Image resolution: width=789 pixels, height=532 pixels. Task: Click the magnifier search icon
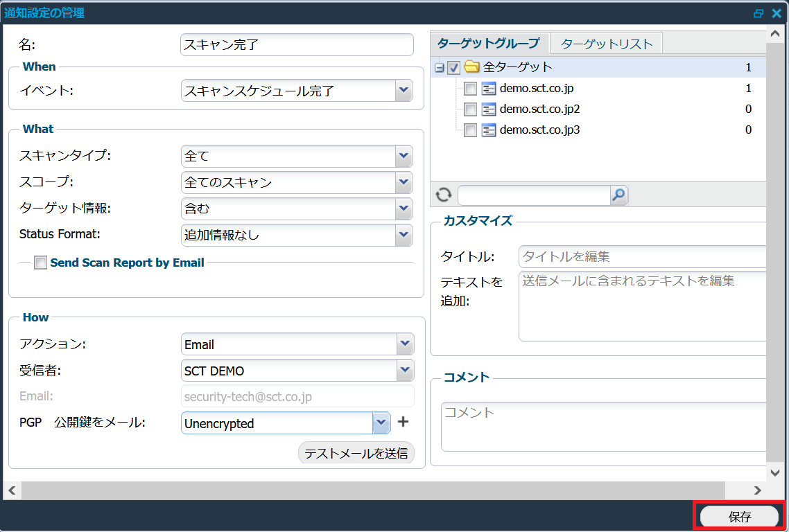click(x=619, y=195)
